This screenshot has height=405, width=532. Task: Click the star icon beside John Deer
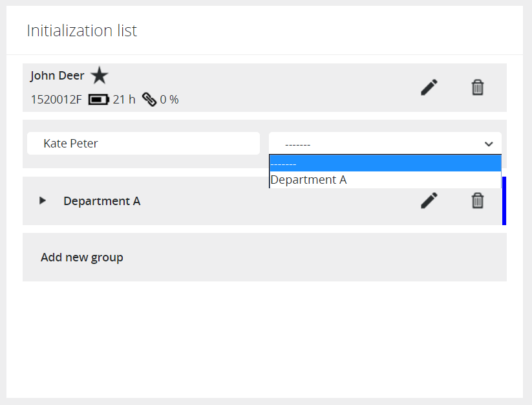tap(99, 76)
